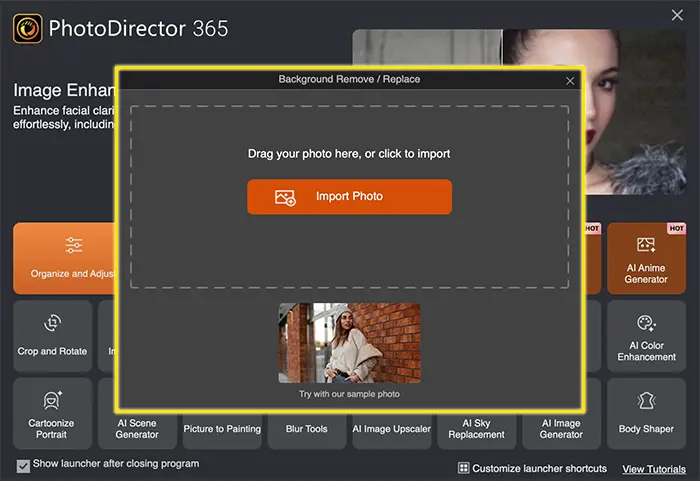The width and height of the screenshot is (700, 481).
Task: Open AI Sky Replacement
Action: pos(476,429)
